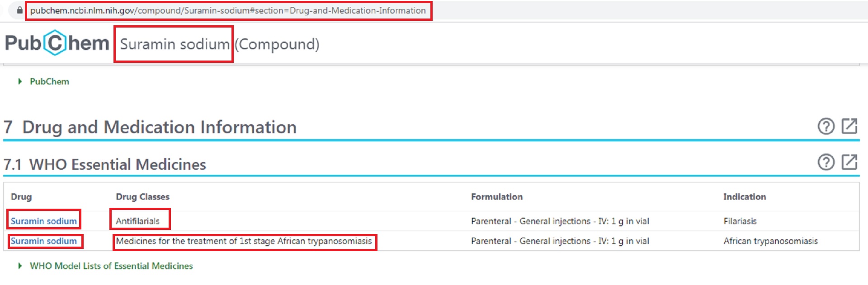Open Suramin sodium link in trypanosomiasis row
The image size is (868, 285).
(44, 241)
